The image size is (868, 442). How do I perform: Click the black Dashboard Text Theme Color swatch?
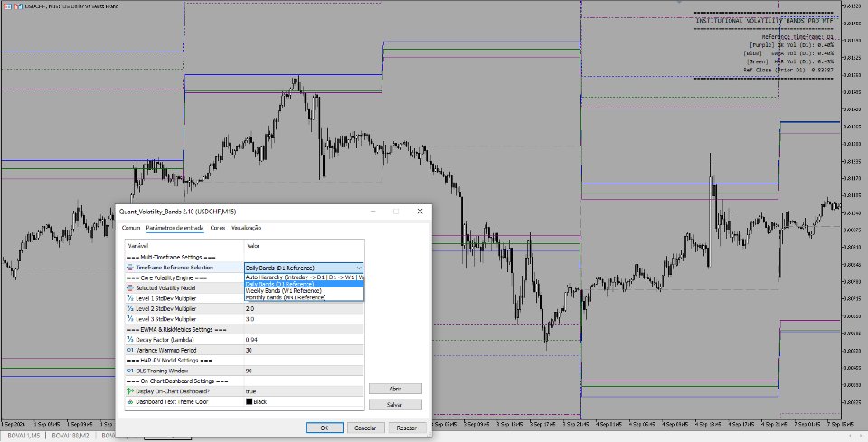point(250,401)
